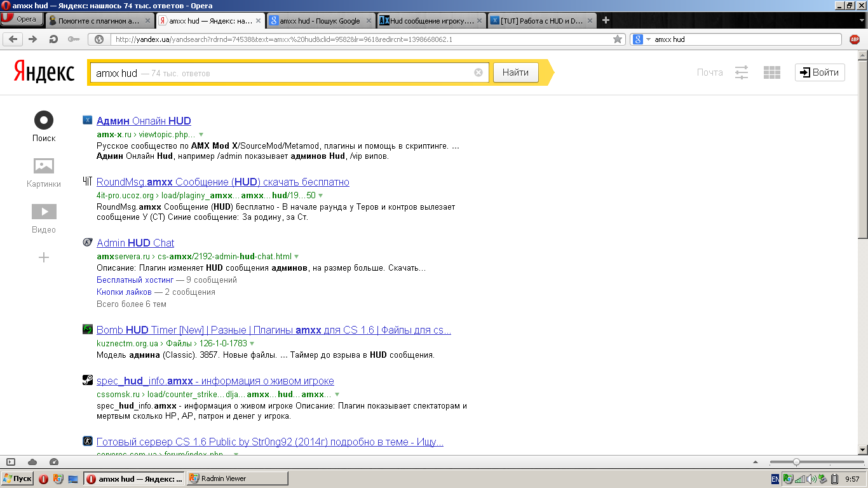This screenshot has width=868, height=488.
Task: Reload the current page
Action: pos(53,39)
